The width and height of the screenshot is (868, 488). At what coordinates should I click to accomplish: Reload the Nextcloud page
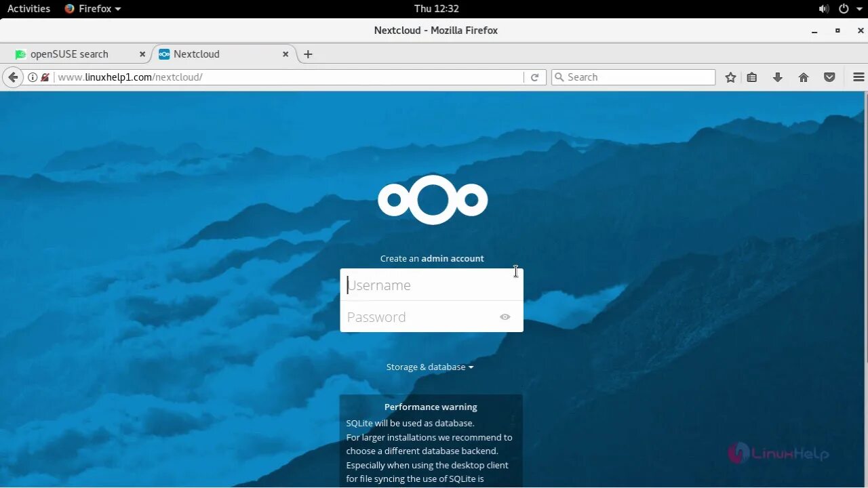534,77
